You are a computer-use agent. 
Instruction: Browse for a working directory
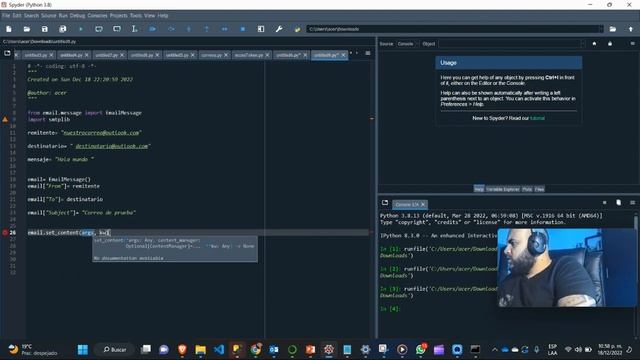(613, 29)
